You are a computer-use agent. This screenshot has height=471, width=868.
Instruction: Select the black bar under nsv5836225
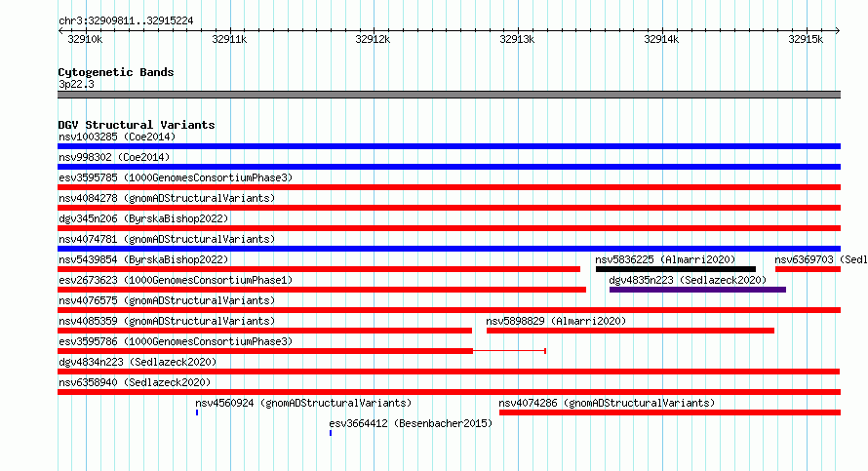coord(675,269)
